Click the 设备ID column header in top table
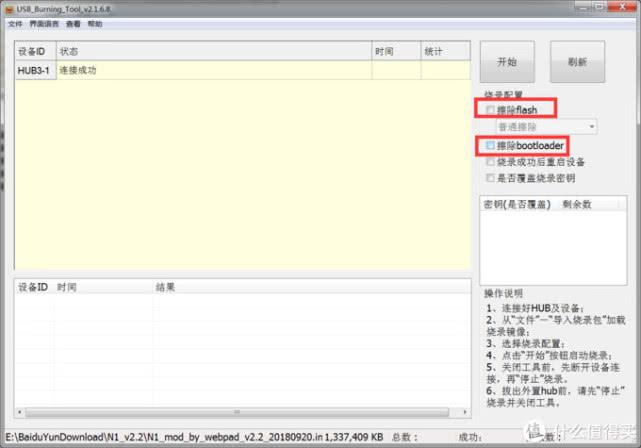641x448 pixels. [x=36, y=51]
